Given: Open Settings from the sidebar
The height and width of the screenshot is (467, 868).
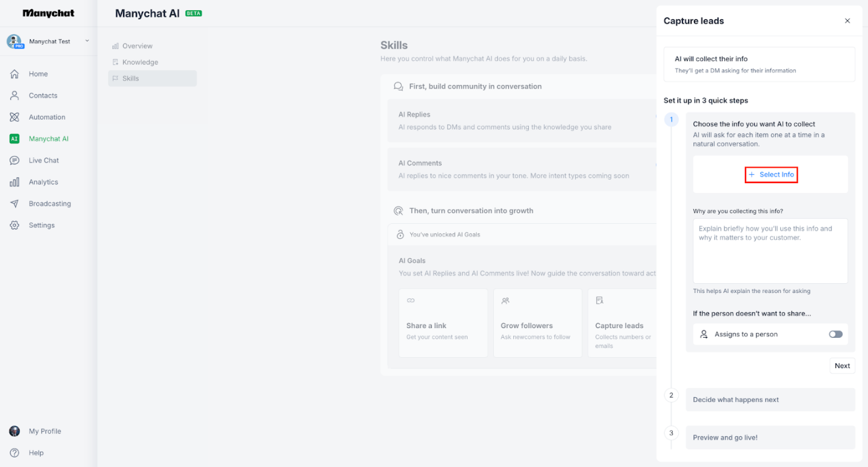Looking at the screenshot, I should [41, 225].
